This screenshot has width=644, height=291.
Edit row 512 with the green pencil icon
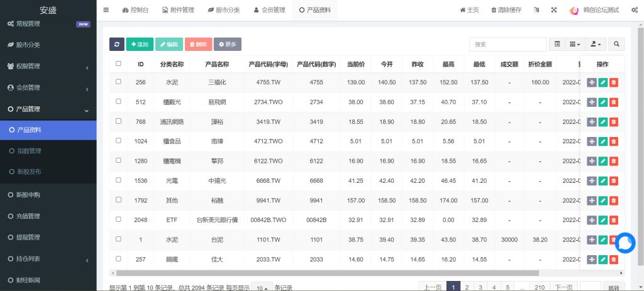click(602, 102)
